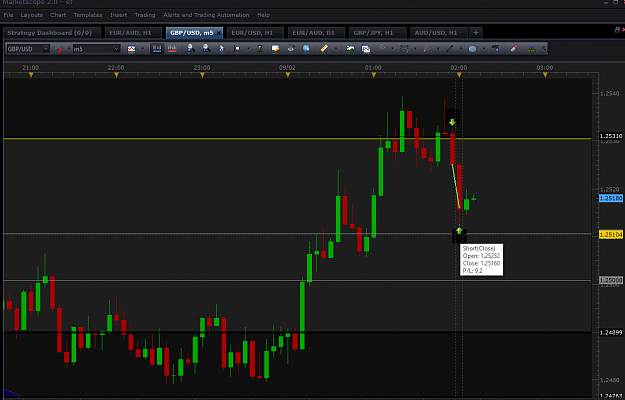Click the blue globe icon
This screenshot has height=400, width=625.
coord(306,49)
